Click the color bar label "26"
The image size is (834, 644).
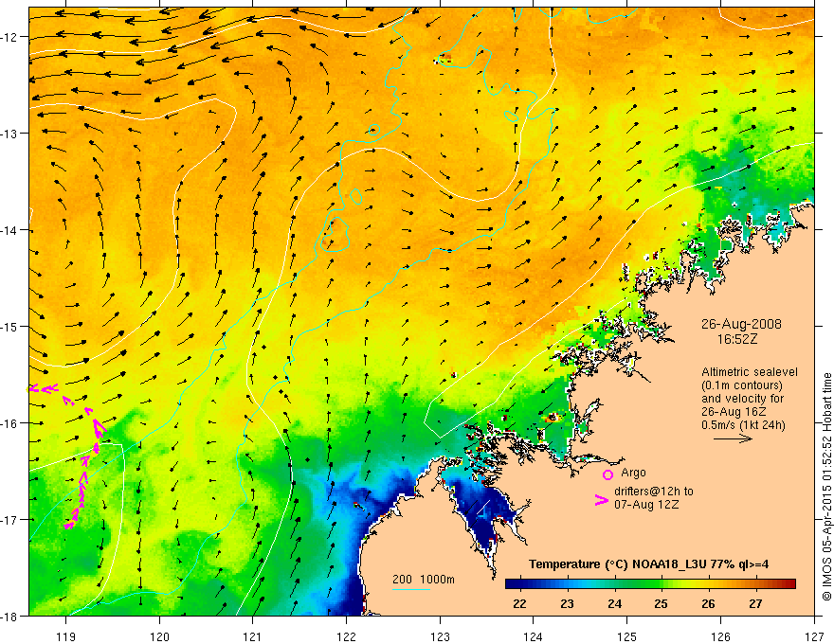(x=708, y=603)
